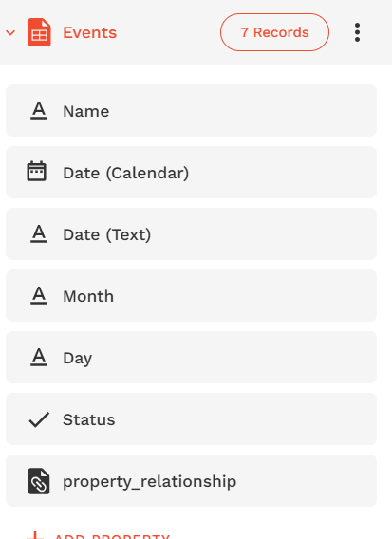392x539 pixels.
Task: Click the text type icon for Month
Action: 39,296
